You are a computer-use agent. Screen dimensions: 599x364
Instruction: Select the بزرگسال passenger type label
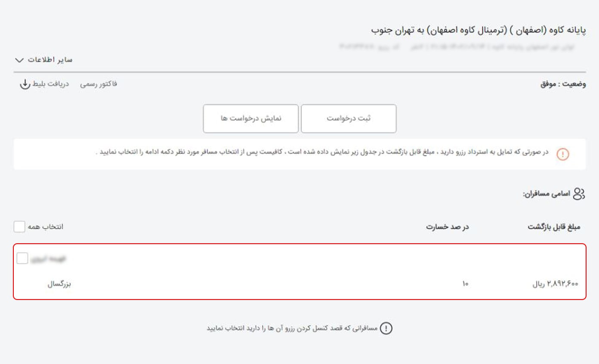click(x=59, y=284)
